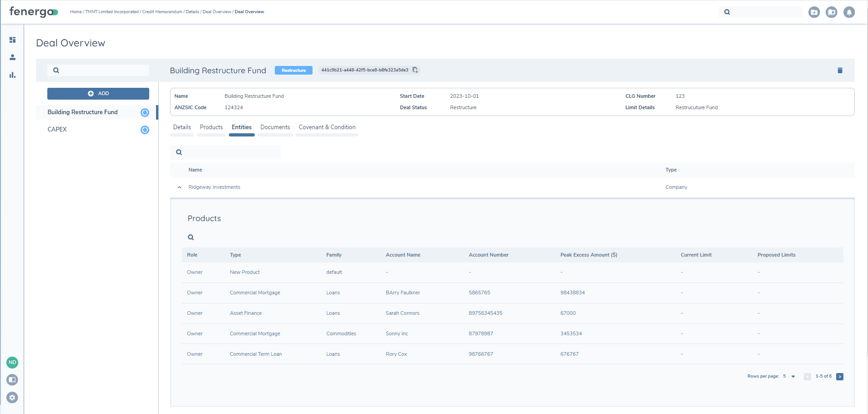This screenshot has height=414, width=868.
Task: Go to next page of products
Action: tap(839, 377)
